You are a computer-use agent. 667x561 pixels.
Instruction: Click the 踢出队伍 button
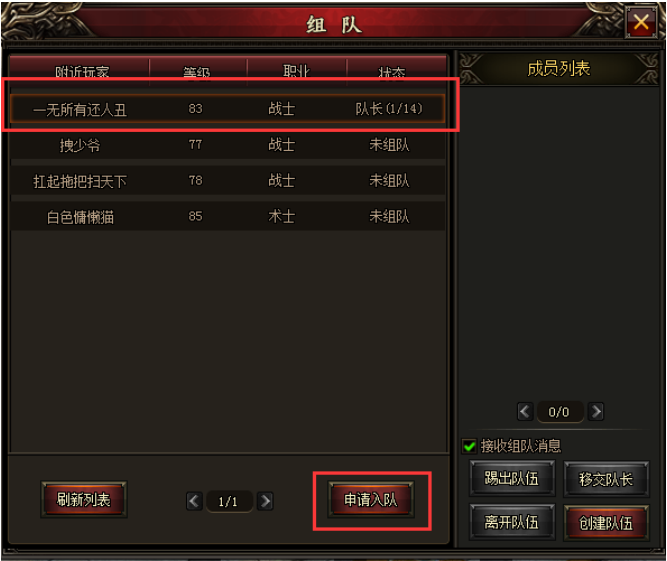[512, 478]
